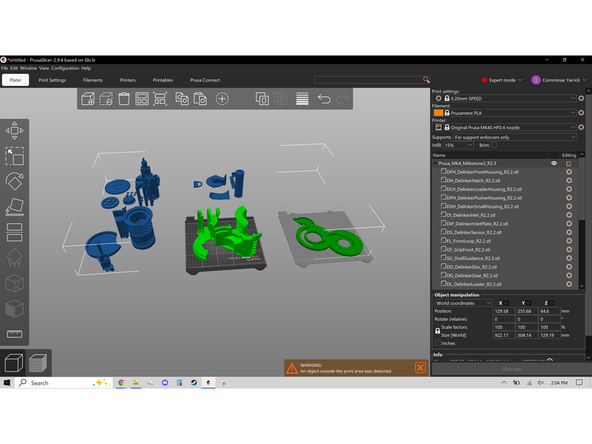The image size is (592, 444).
Task: Switch to the 3D editor view
Action: tap(14, 363)
